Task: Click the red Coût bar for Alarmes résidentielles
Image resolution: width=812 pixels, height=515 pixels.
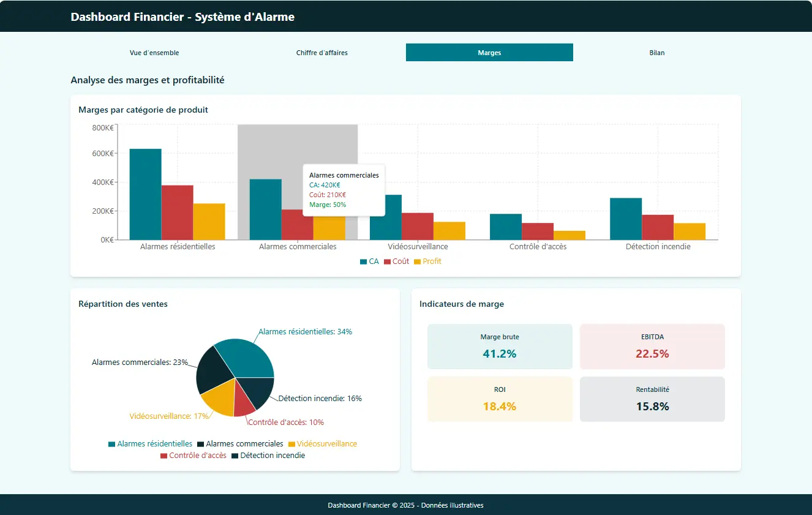Action: [x=178, y=212]
